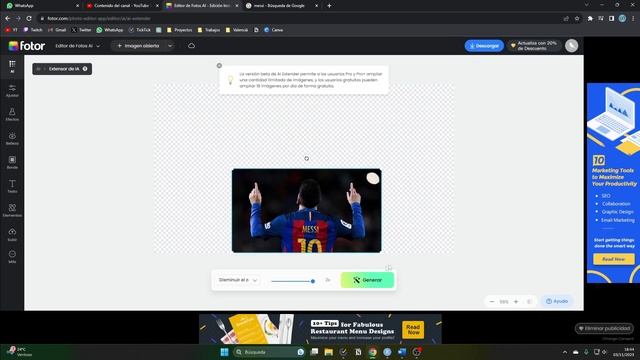Open the Gmail bookmark
The image size is (640, 360).
click(x=57, y=30)
